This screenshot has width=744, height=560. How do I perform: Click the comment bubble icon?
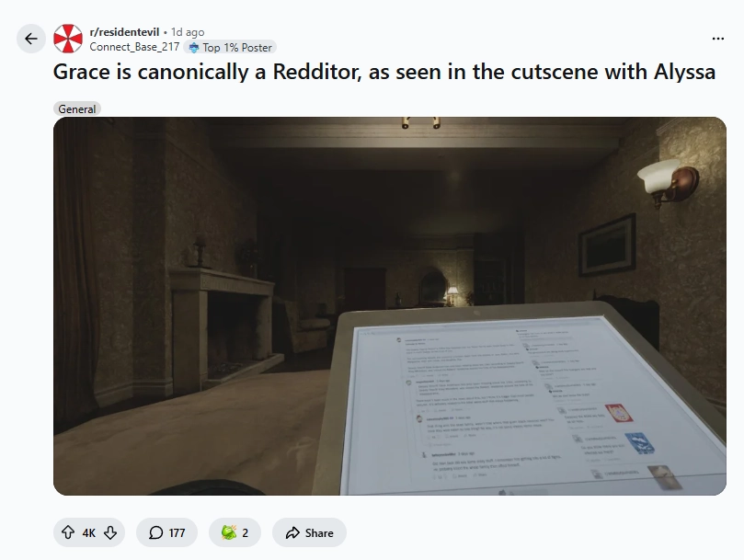155,532
